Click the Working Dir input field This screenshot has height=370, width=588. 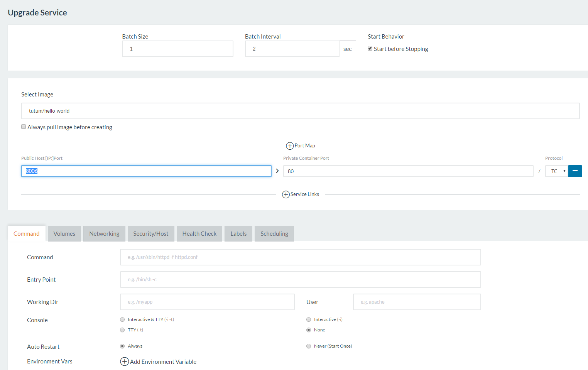[207, 302]
